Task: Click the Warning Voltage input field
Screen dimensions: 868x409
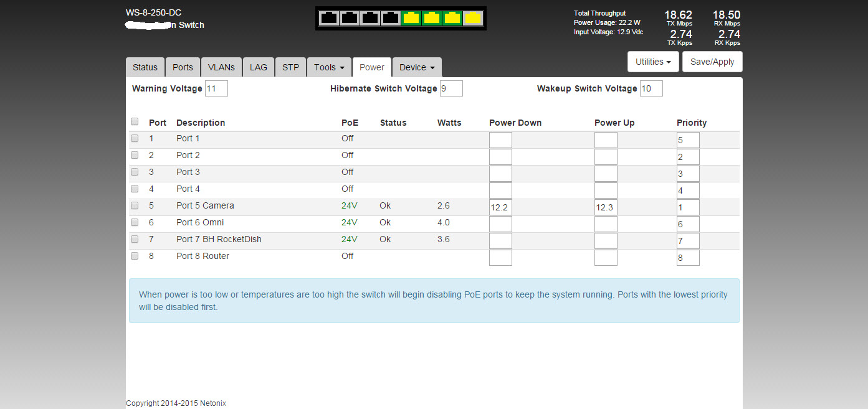Action: pos(216,88)
